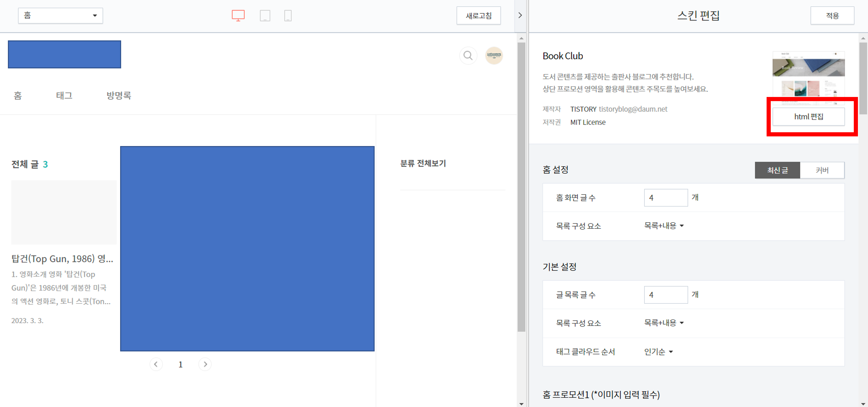This screenshot has width=868, height=407.
Task: Switch to tablet preview mode
Action: click(x=265, y=16)
